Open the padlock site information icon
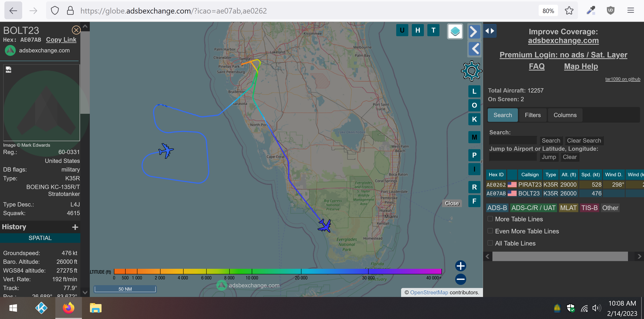644x319 pixels. [x=70, y=11]
